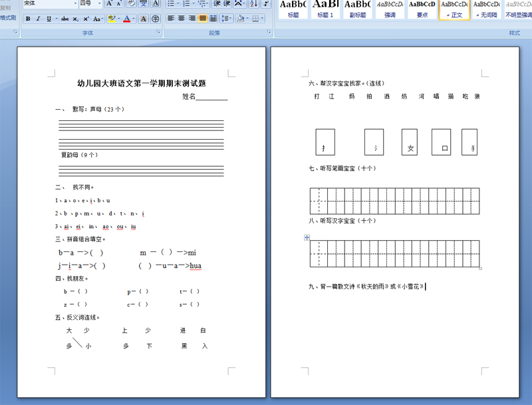Increase the paragraph indent
The width and height of the screenshot is (532, 405).
coord(227,3)
